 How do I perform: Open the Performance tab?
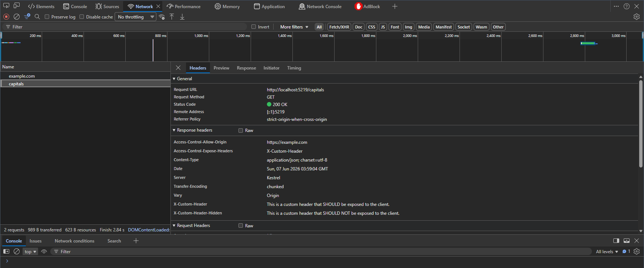pos(184,6)
